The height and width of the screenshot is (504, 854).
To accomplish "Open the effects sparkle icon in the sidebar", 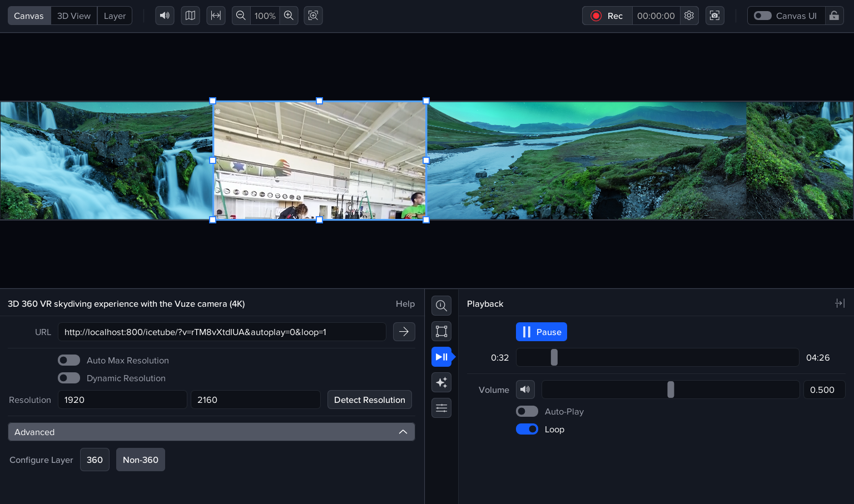I will tap(441, 382).
